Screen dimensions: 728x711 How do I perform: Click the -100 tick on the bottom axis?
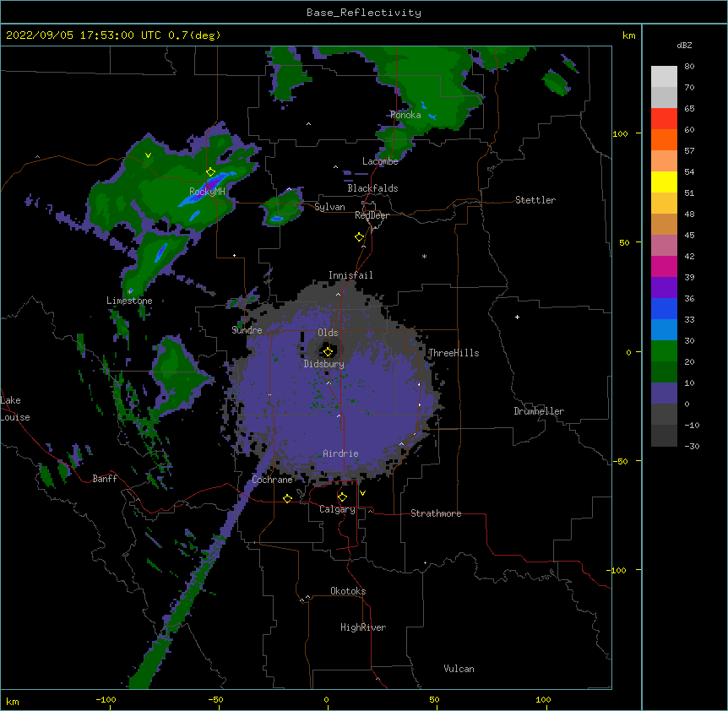[x=106, y=699]
